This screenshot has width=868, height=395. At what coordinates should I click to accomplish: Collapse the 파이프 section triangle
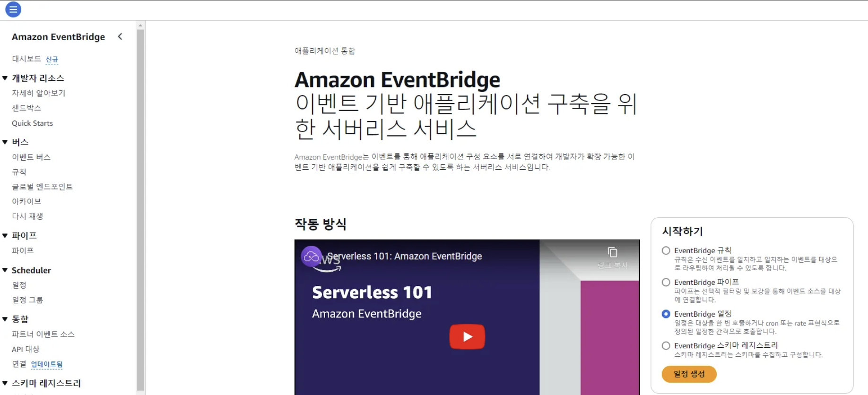pyautogui.click(x=5, y=235)
